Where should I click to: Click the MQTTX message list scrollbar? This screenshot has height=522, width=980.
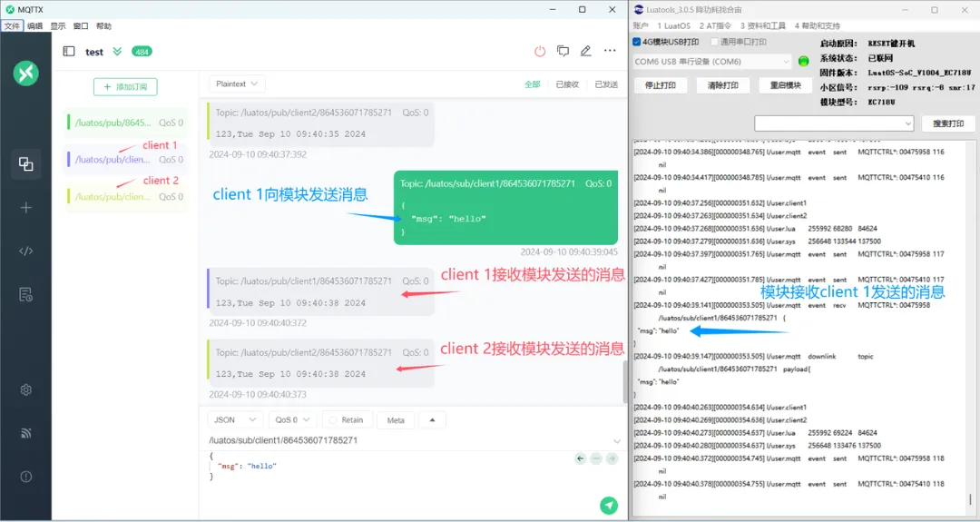[x=624, y=381]
